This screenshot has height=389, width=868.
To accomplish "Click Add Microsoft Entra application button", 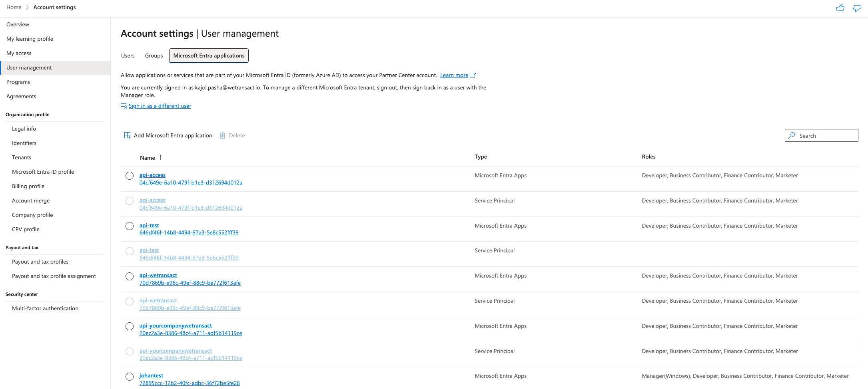I will tap(168, 135).
